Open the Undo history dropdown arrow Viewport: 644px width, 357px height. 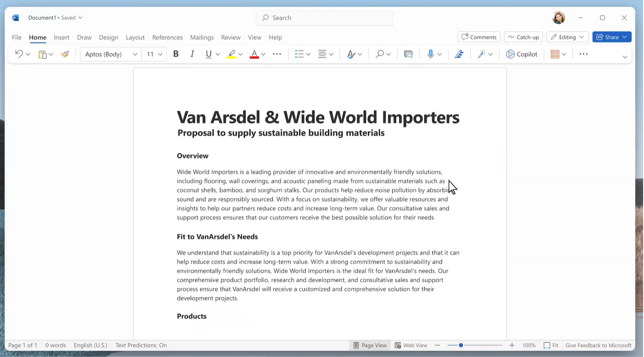[28, 54]
